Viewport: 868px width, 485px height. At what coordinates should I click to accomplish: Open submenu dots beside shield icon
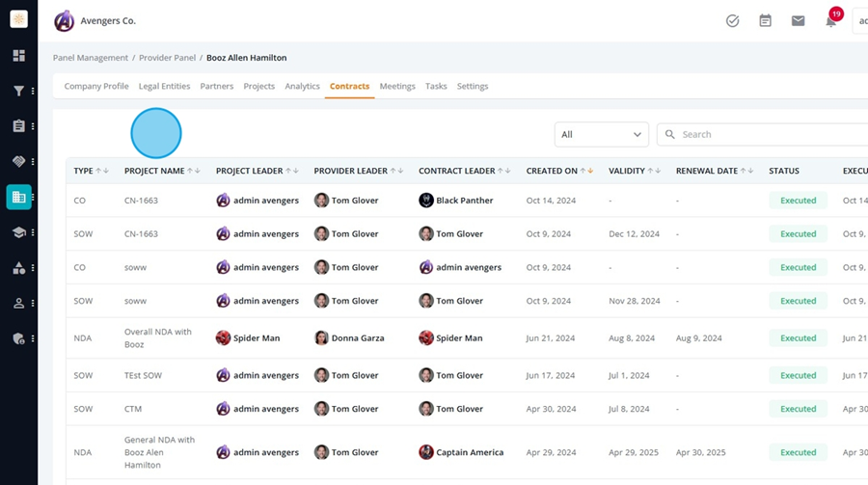click(33, 338)
